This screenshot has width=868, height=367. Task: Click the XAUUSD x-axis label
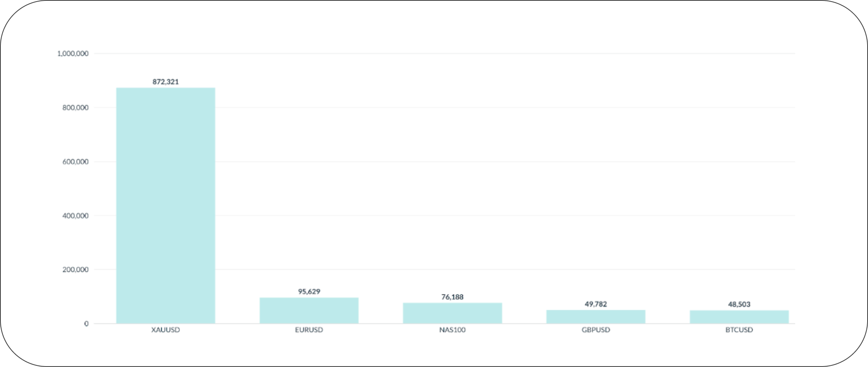166,330
